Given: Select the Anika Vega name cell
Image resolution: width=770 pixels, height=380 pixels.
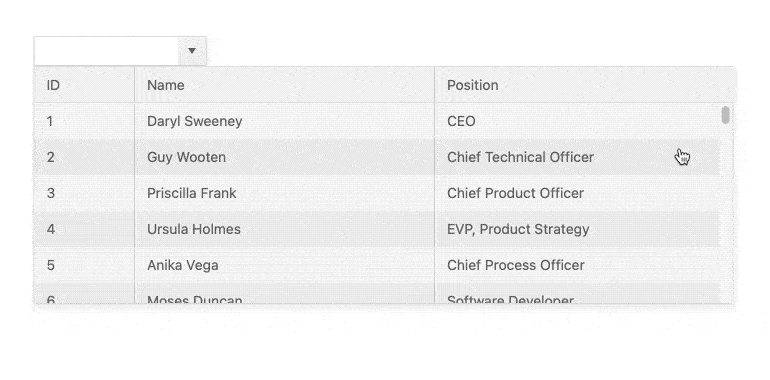Looking at the screenshot, I should point(284,265).
